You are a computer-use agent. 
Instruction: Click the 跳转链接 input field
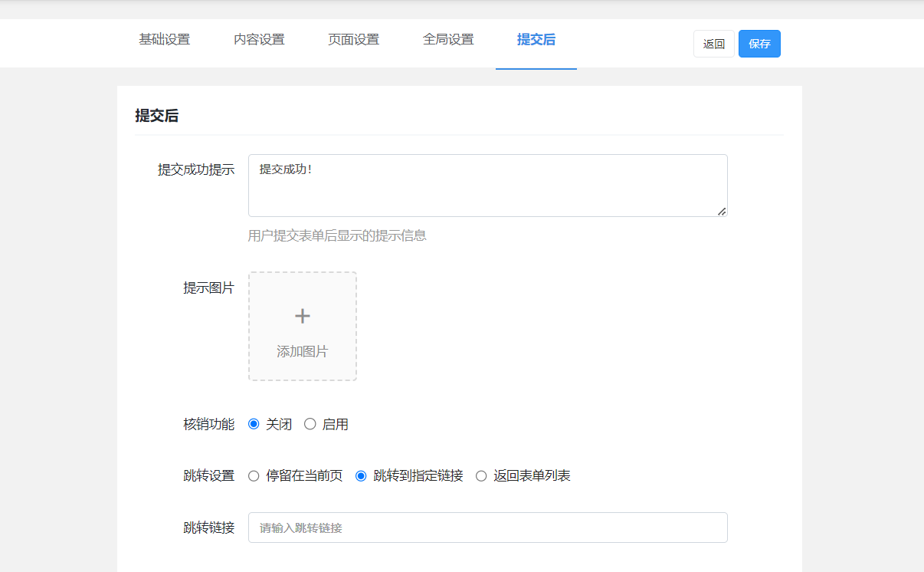(x=487, y=528)
